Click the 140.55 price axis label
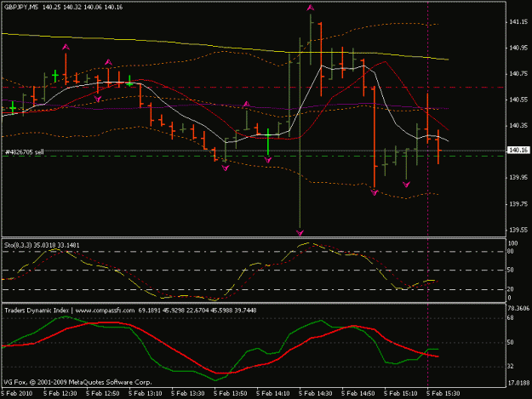 [x=518, y=100]
